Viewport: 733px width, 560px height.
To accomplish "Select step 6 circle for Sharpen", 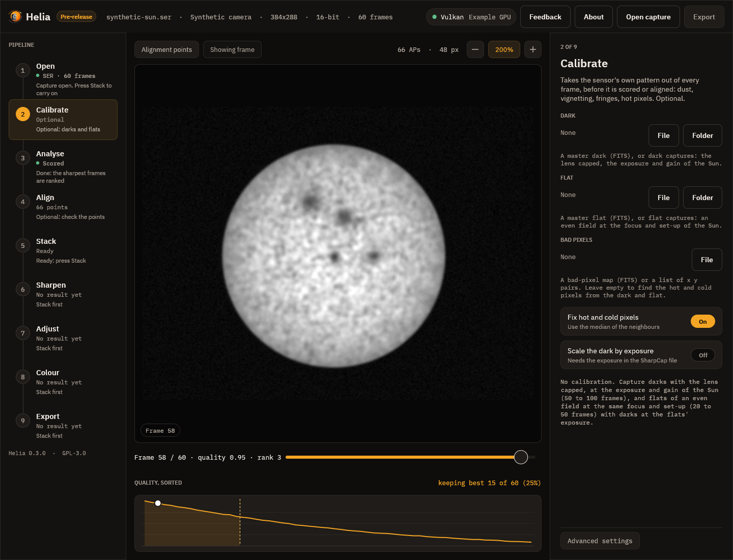I will (x=22, y=289).
